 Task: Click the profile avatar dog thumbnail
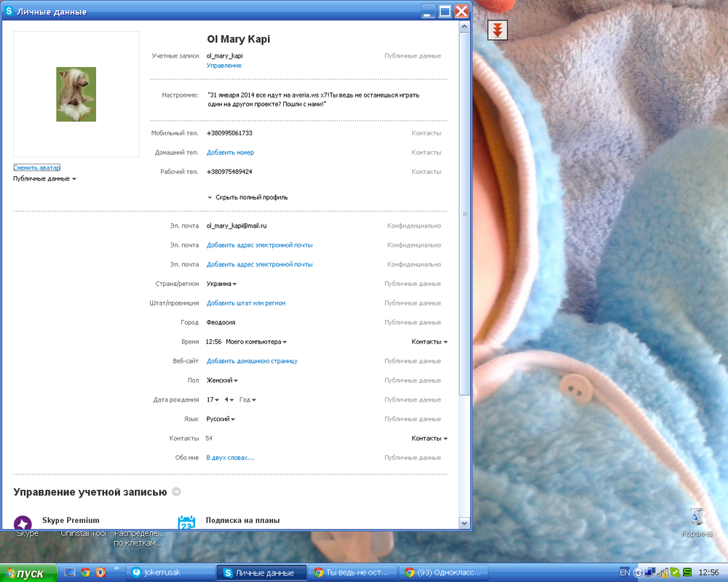coord(76,95)
